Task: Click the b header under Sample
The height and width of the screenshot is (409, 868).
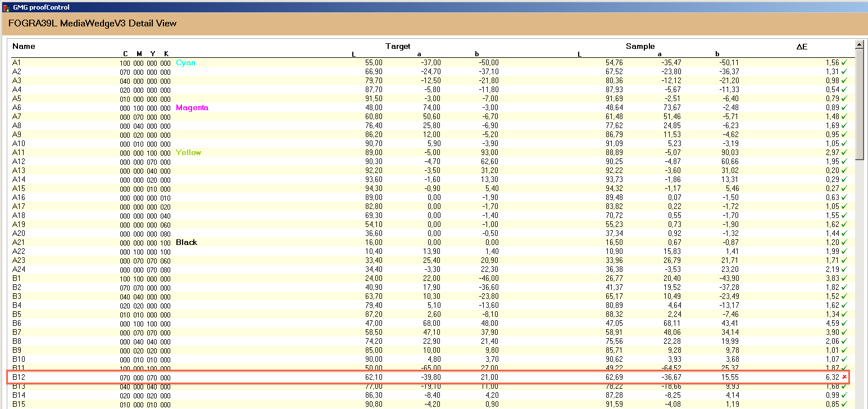Action: pos(717,54)
